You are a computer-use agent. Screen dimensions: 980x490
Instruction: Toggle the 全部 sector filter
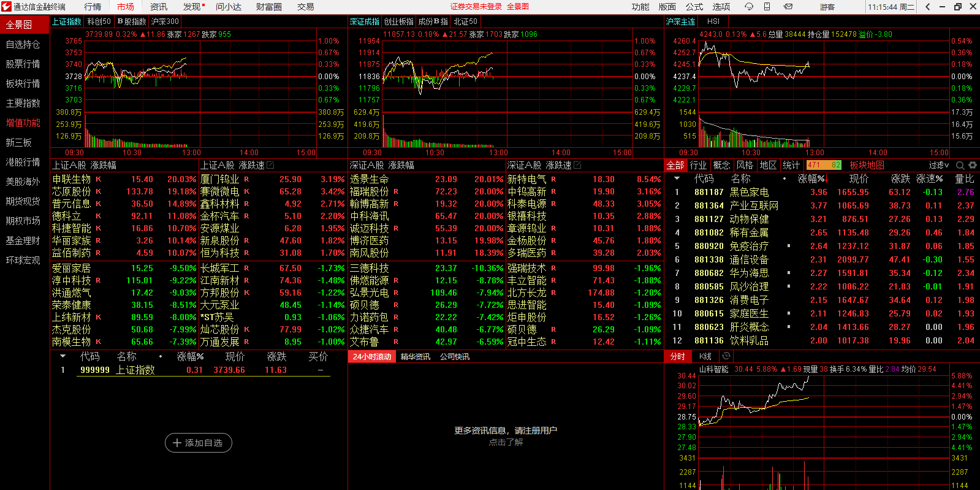click(x=675, y=166)
